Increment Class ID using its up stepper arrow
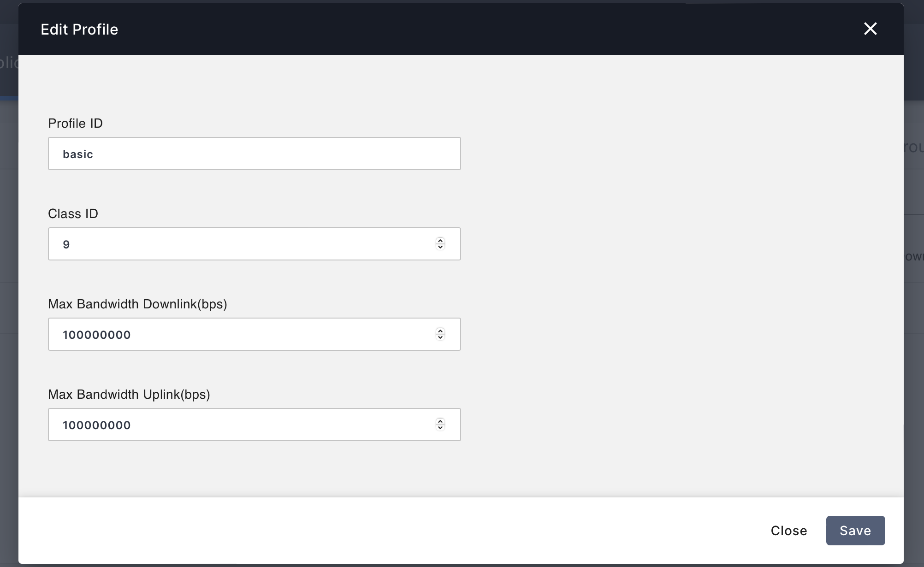The width and height of the screenshot is (924, 567). (440, 241)
